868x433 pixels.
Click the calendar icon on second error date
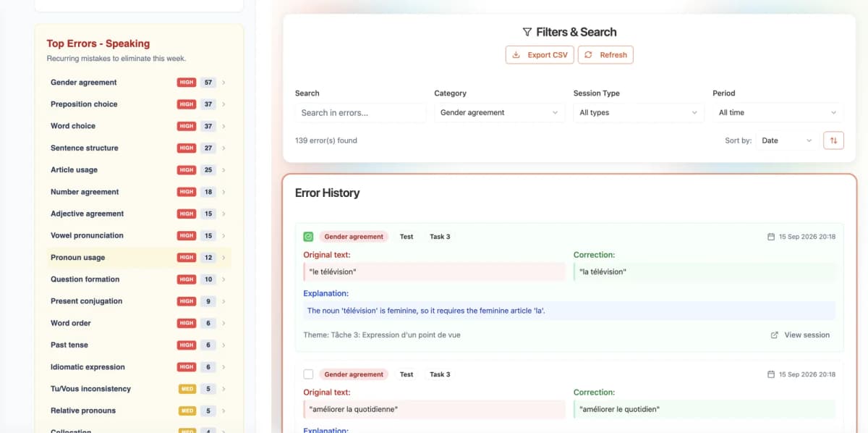click(771, 374)
